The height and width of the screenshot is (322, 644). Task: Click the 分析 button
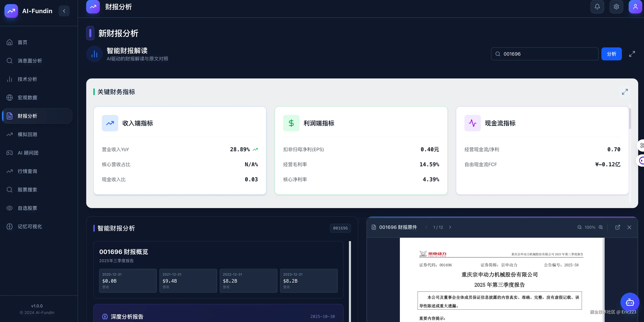pos(611,54)
